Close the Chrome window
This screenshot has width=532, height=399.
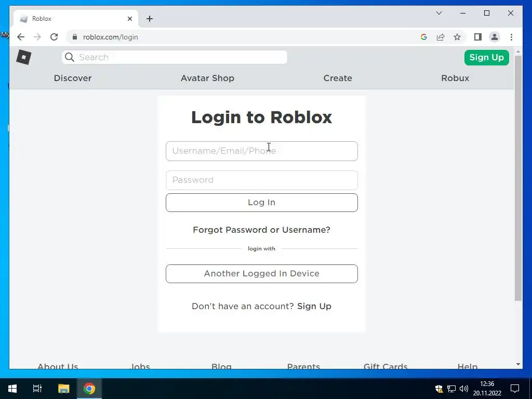[x=510, y=13]
